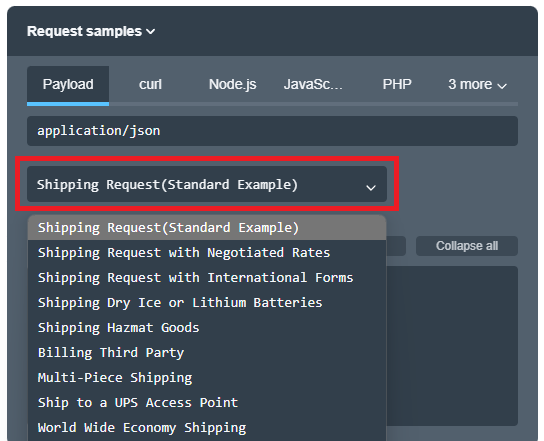544x441 pixels.
Task: Open the curl tab
Action: click(x=150, y=84)
